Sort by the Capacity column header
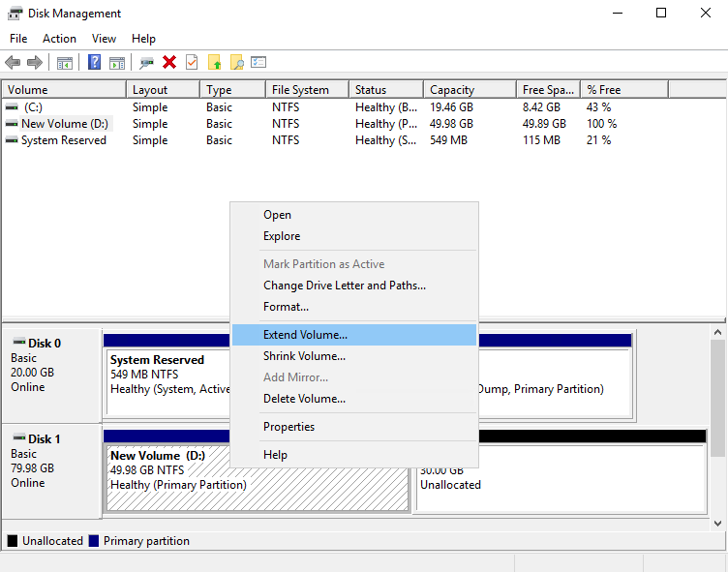Screen dimensions: 728x572 coord(470,90)
